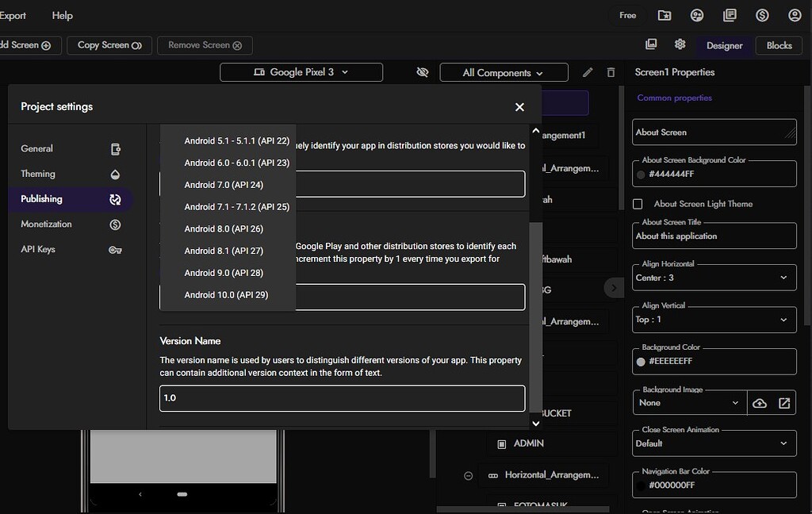Switch to the Blocks tab
This screenshot has width=812, height=514.
click(x=778, y=46)
